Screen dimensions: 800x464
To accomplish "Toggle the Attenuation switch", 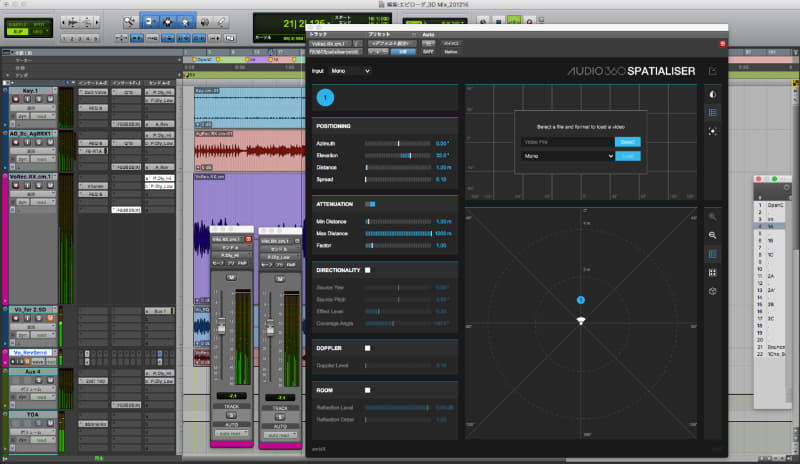I will (x=370, y=204).
